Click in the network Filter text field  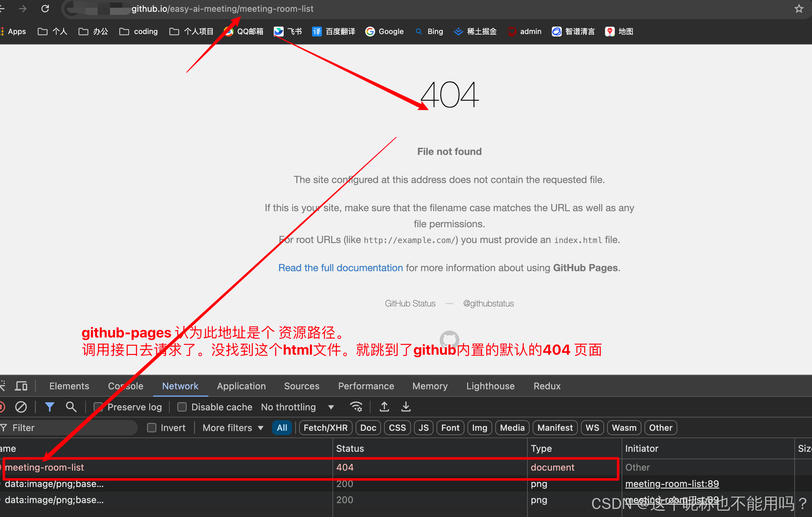coord(69,428)
